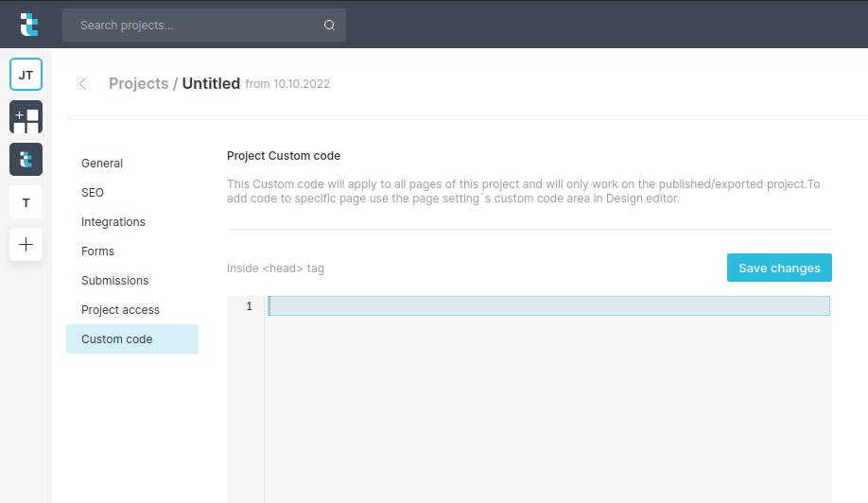Open the General settings tab
The width and height of the screenshot is (868, 503).
pos(102,164)
